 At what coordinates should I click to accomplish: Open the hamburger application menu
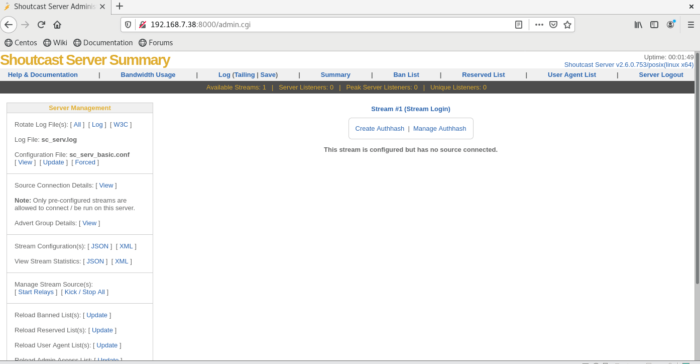(691, 25)
